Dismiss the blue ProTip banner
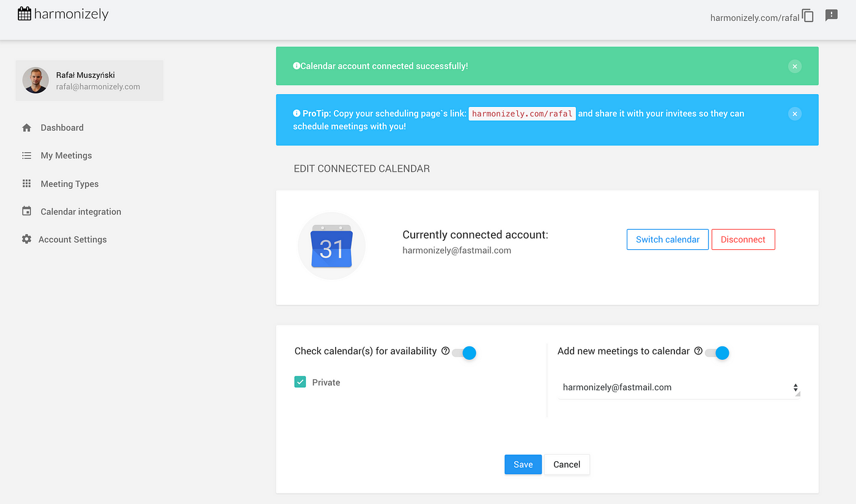Viewport: 856px width, 504px height. pyautogui.click(x=794, y=114)
